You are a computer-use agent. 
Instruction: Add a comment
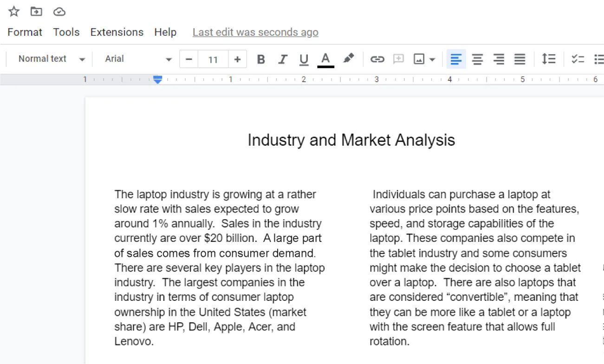(x=398, y=59)
